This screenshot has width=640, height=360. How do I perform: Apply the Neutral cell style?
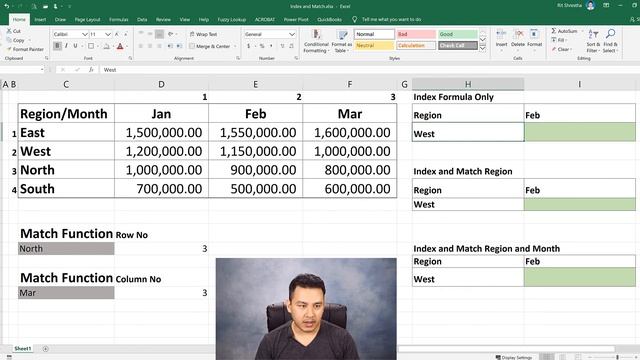[x=374, y=45]
